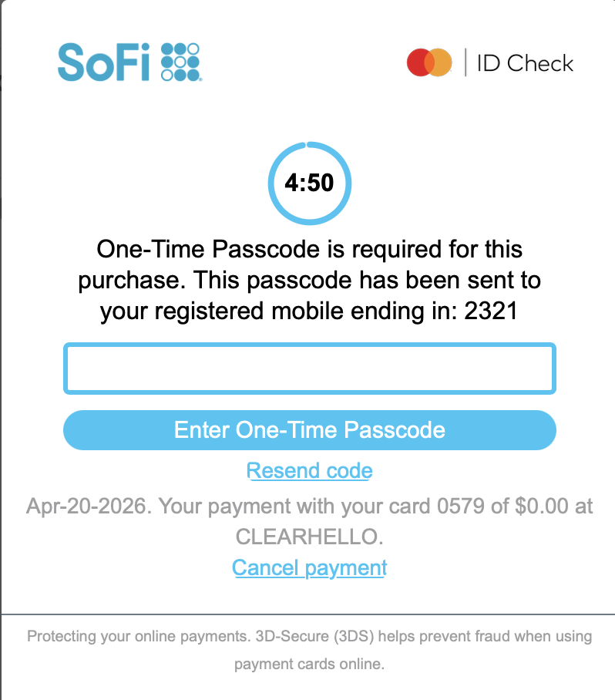Click the 4:50 countdown timer text
The width and height of the screenshot is (615, 700).
pyautogui.click(x=309, y=183)
